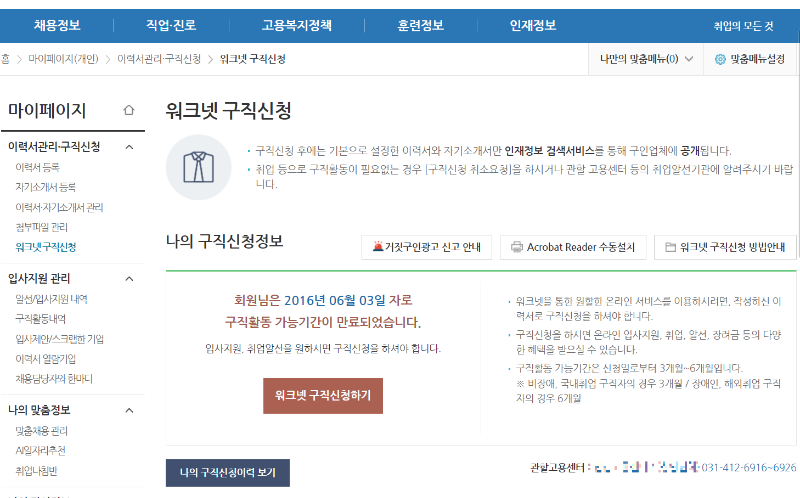This screenshot has width=800, height=498.
Task: Open the 거짓구인광고 신고 안내 button label
Action: click(x=433, y=247)
